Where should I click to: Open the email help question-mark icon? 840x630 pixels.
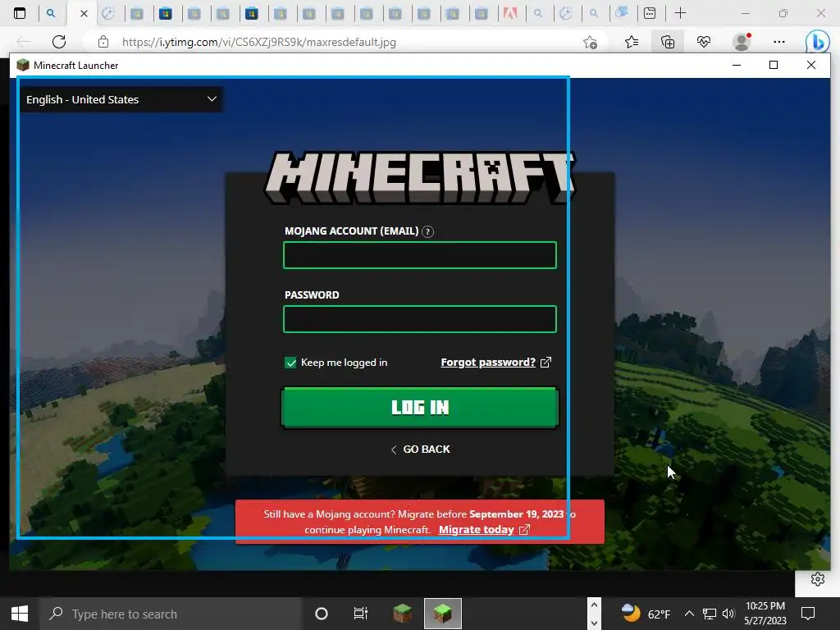[x=427, y=232]
